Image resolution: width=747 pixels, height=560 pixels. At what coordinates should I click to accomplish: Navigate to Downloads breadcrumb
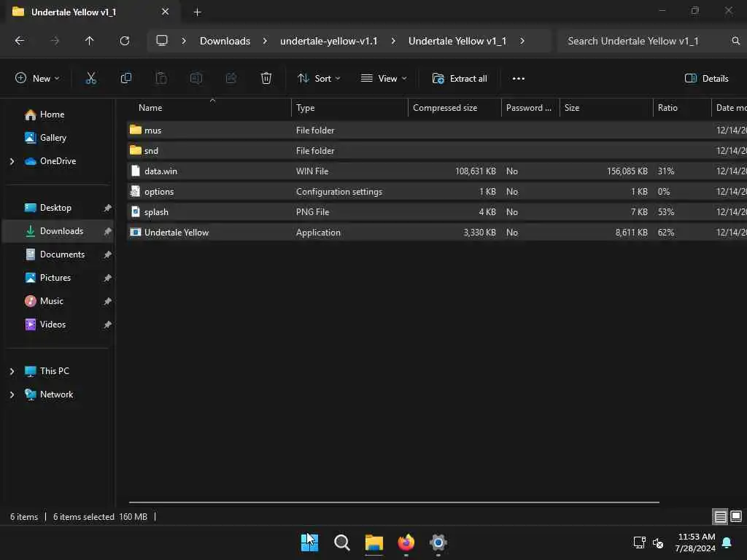click(225, 41)
